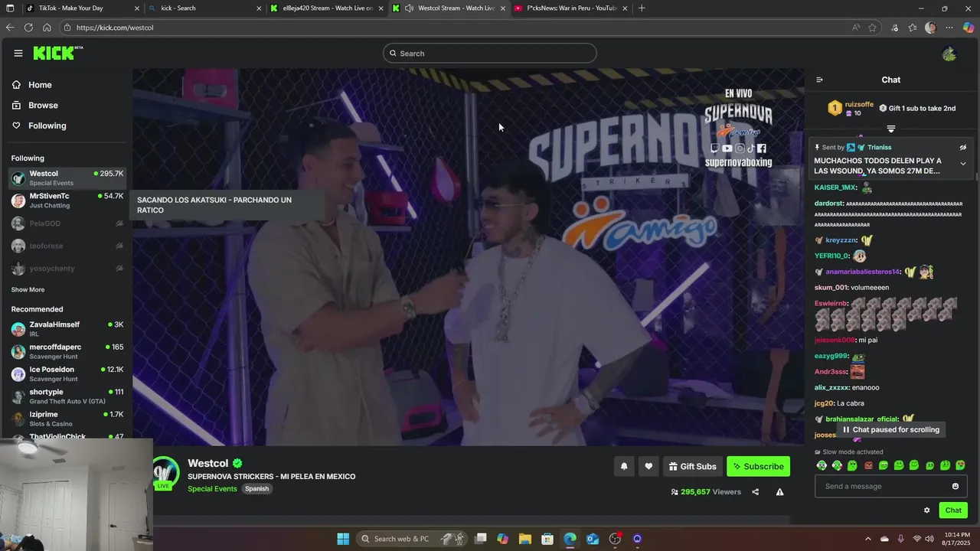The width and height of the screenshot is (980, 551).
Task: Mute the Westcol Stream tab audio icon
Action: [x=409, y=8]
